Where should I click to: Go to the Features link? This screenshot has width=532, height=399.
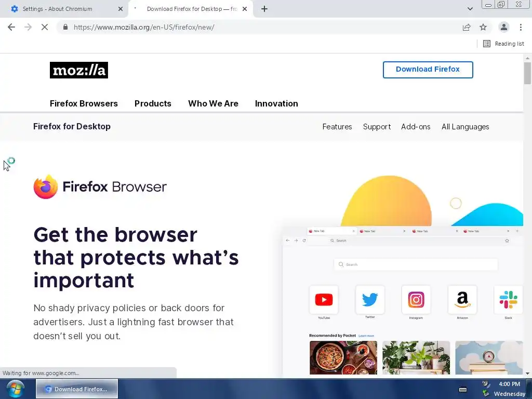(337, 127)
